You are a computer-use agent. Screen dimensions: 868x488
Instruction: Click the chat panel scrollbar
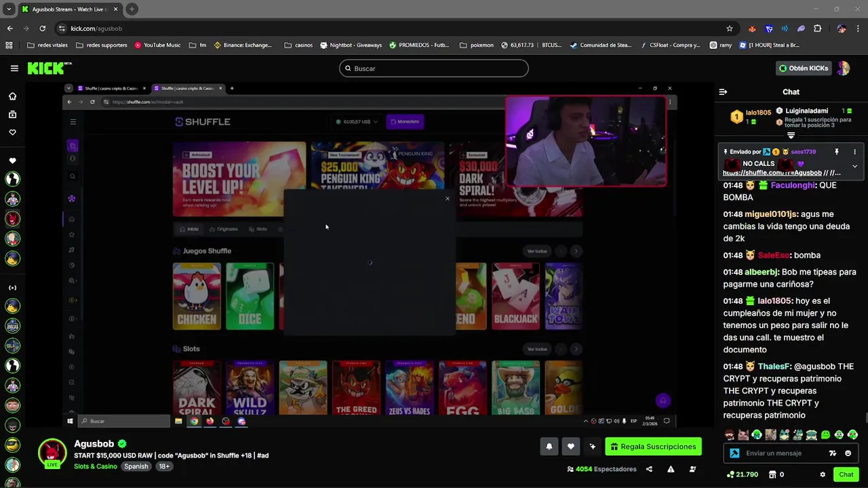865,418
